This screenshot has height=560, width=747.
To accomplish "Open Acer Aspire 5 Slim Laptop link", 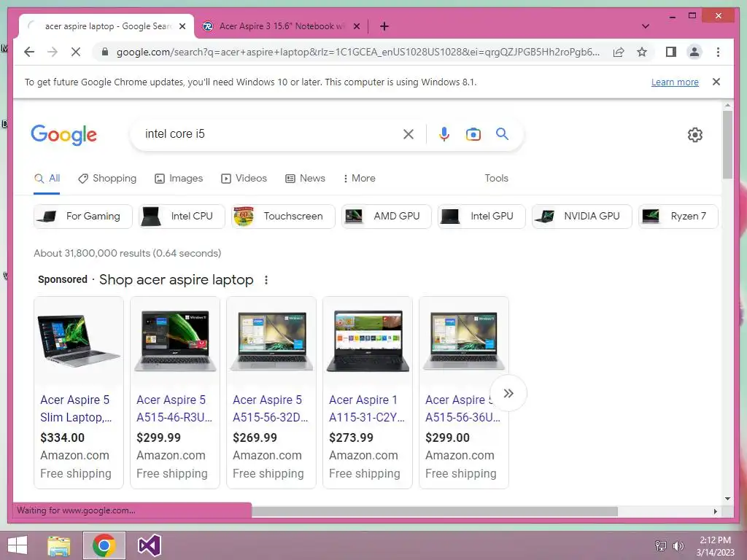I will click(76, 408).
